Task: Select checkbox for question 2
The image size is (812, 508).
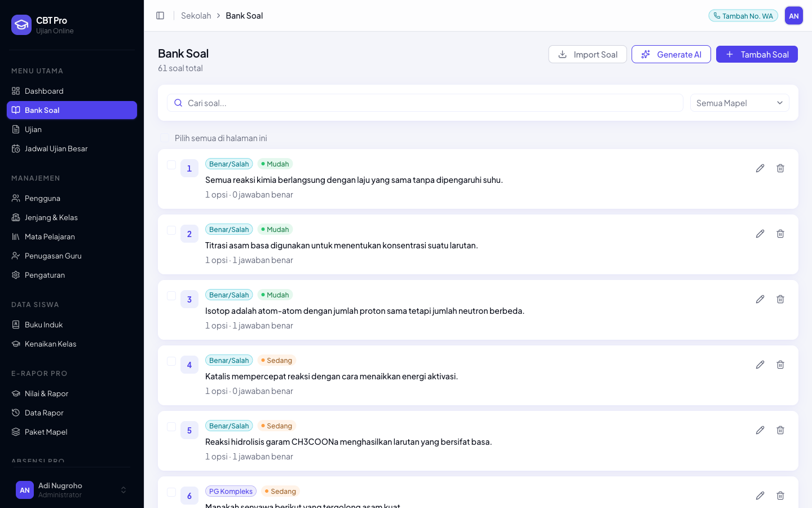Action: [171, 230]
